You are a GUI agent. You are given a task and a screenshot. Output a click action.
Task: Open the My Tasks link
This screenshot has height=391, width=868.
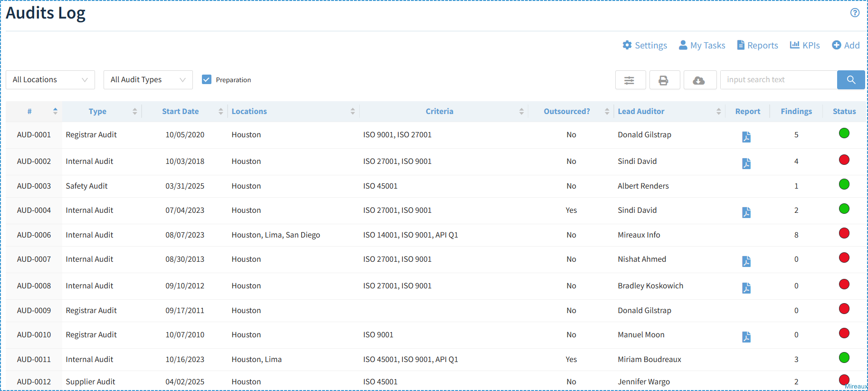702,46
